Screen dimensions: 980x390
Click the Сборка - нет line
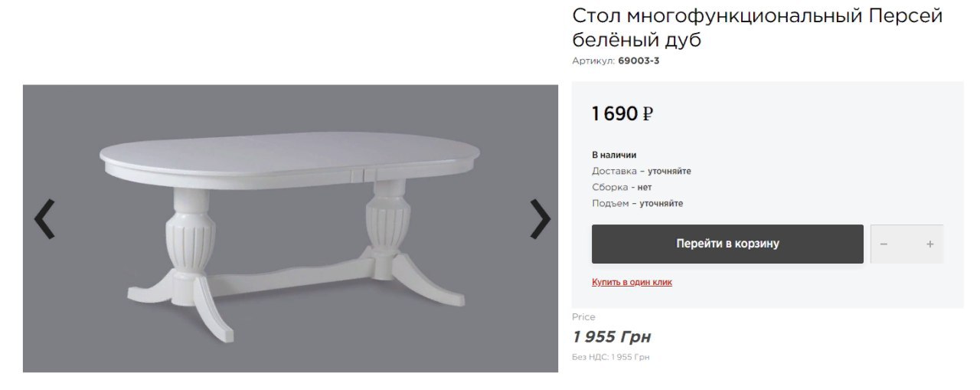[x=622, y=187]
